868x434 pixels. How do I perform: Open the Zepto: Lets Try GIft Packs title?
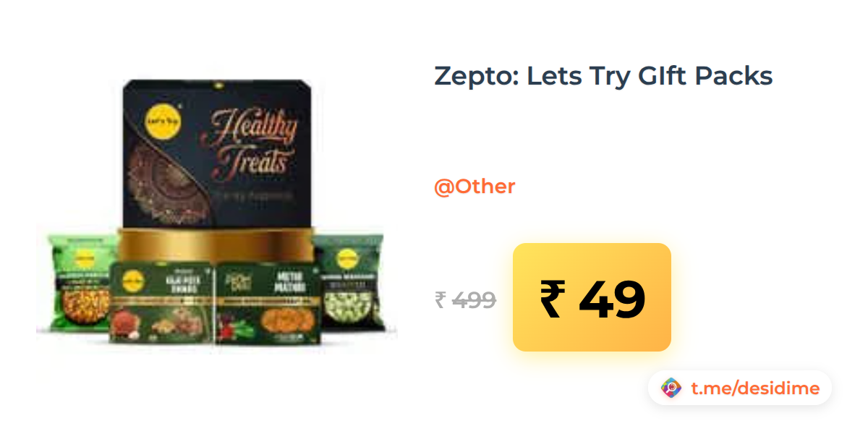[603, 75]
